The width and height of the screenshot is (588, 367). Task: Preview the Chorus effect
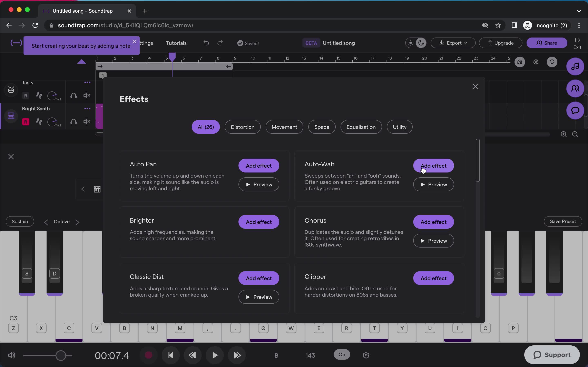click(x=433, y=241)
